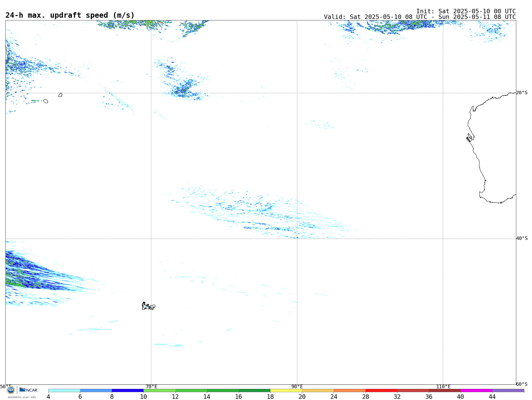Choose the yellow 18–20 m/s colorbar segment
This screenshot has height=400, width=532.
[286, 391]
